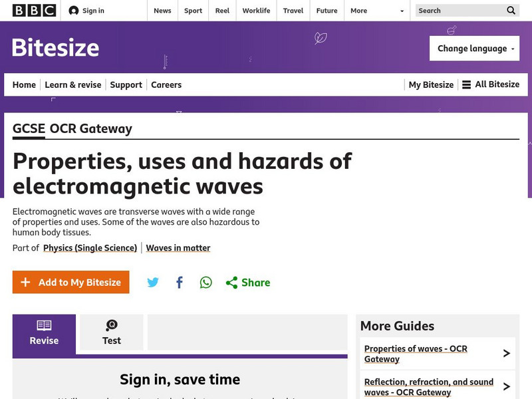The height and width of the screenshot is (399, 532).
Task: Go to Physics (Single Science) link
Action: [90, 248]
